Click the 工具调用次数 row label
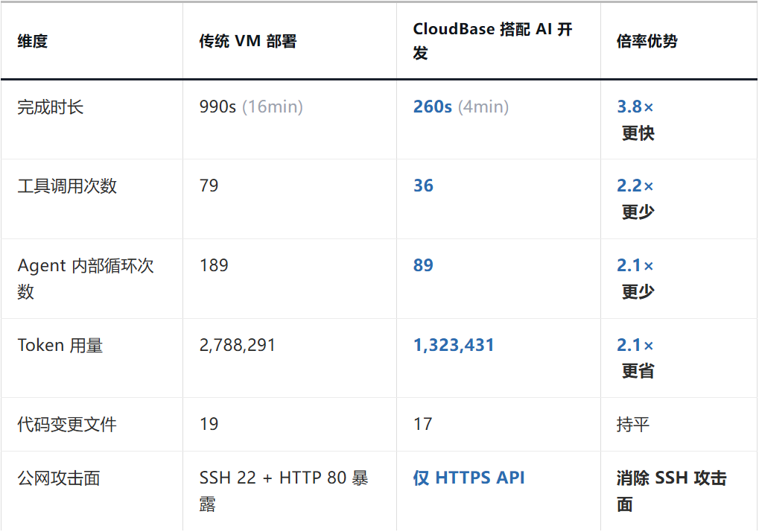This screenshot has height=532, width=759. click(67, 186)
